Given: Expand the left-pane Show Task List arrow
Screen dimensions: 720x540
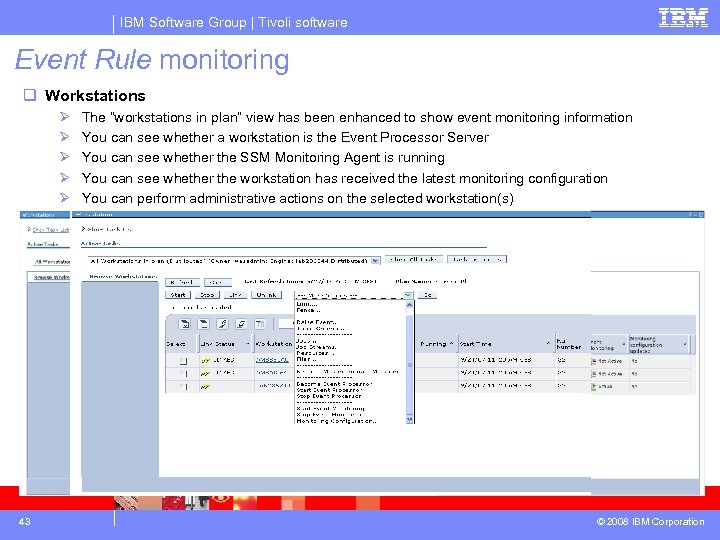Looking at the screenshot, I should coord(29,229).
